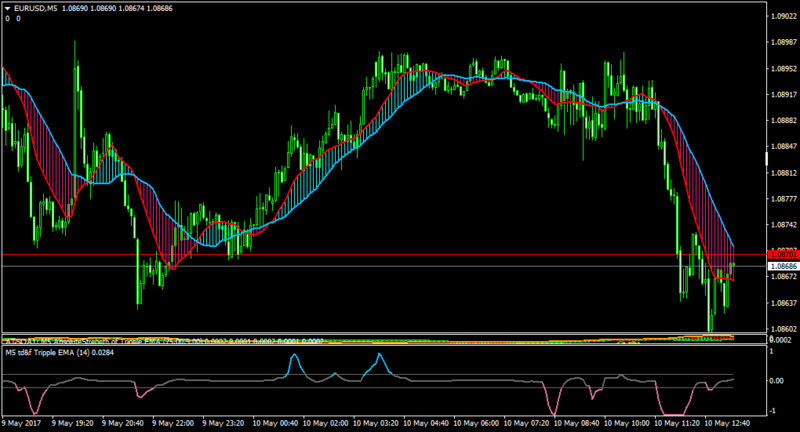
Task: Select the grey bid price line
Action: (x=383, y=266)
